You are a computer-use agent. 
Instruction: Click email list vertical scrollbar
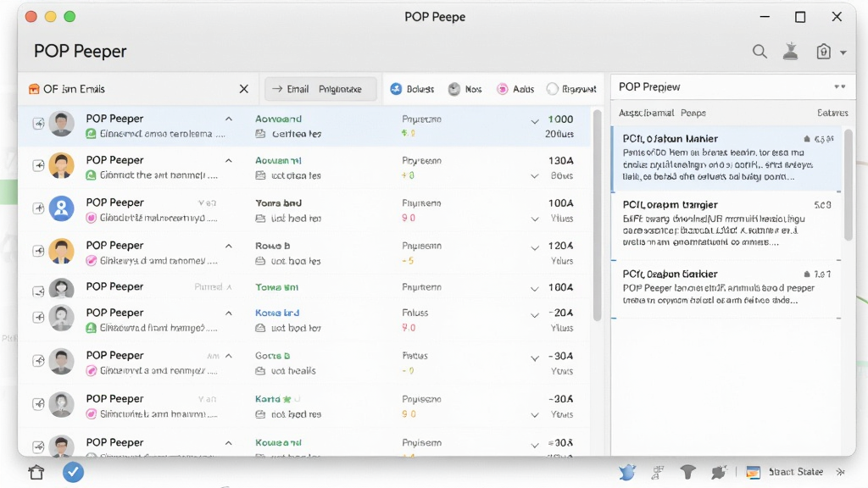(x=597, y=216)
